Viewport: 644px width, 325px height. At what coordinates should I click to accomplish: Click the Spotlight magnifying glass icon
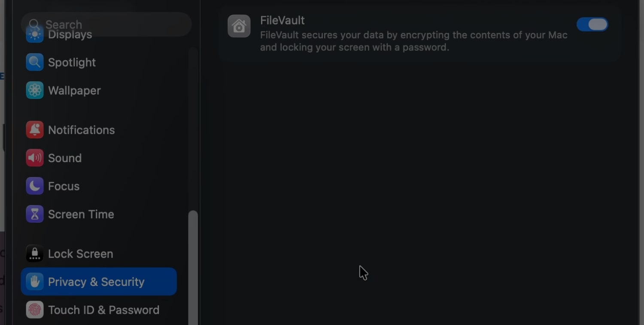[35, 62]
